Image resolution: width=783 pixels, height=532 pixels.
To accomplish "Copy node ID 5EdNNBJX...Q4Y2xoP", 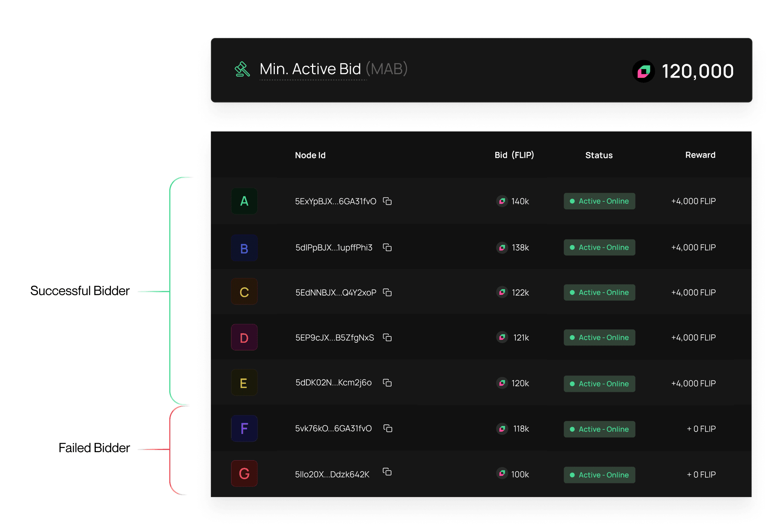I will pos(387,292).
